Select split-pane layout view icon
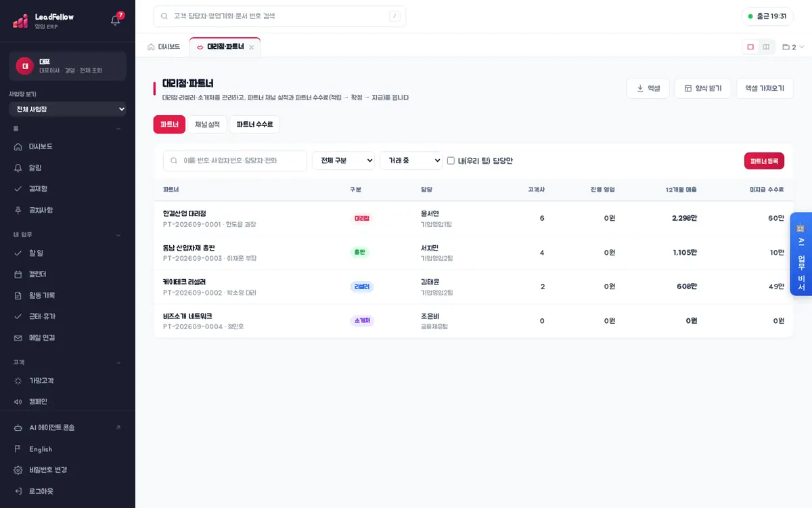Screen dimensions: 812x508 click(766, 47)
